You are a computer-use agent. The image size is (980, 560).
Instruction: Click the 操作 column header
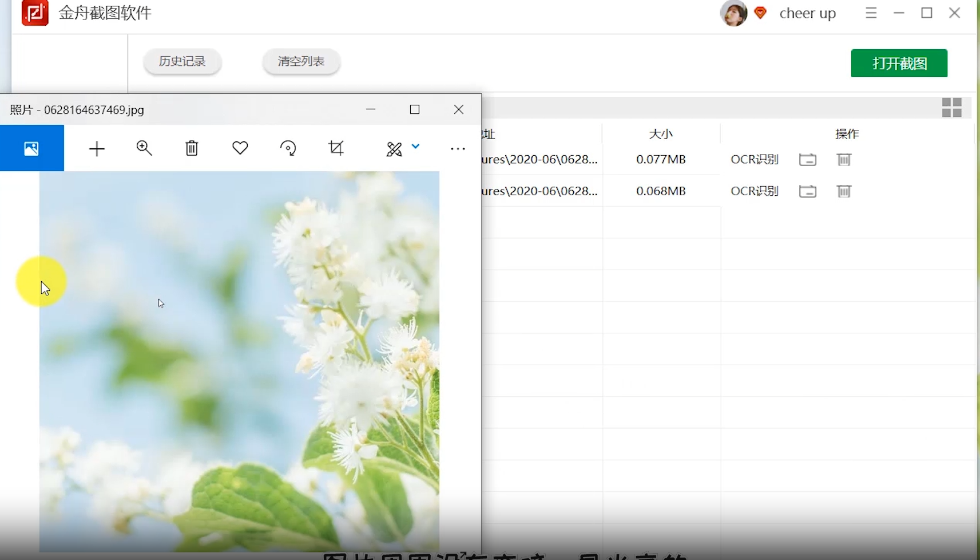pyautogui.click(x=847, y=134)
